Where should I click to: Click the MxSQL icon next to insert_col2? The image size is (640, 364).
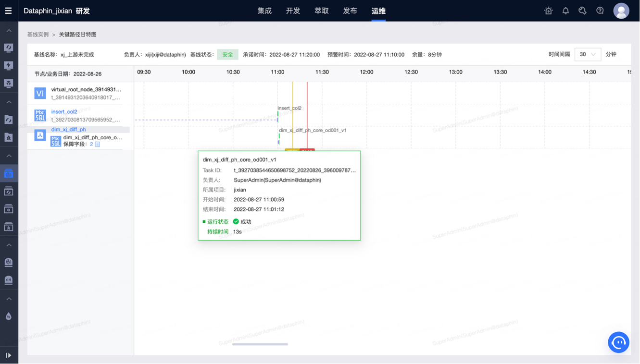[40, 115]
